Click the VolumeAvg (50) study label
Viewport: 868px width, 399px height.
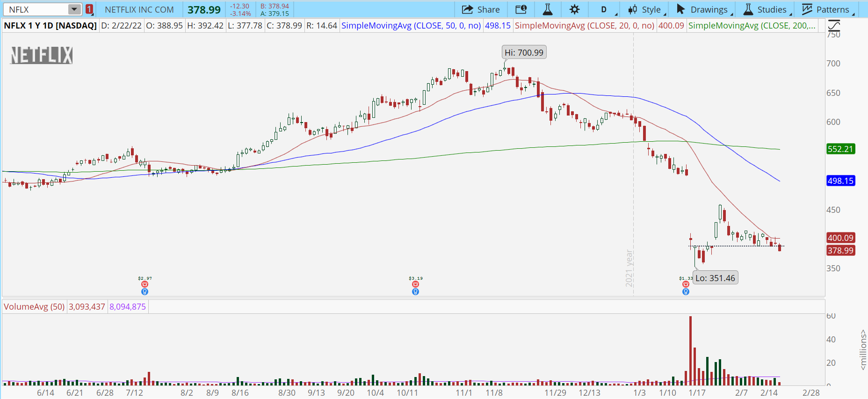pos(35,307)
